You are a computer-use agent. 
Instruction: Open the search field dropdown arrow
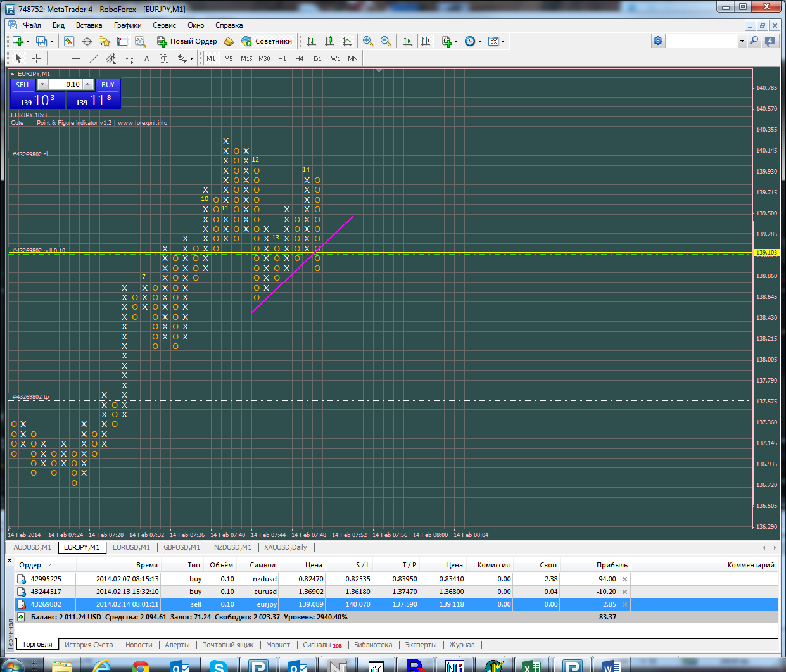[742, 41]
